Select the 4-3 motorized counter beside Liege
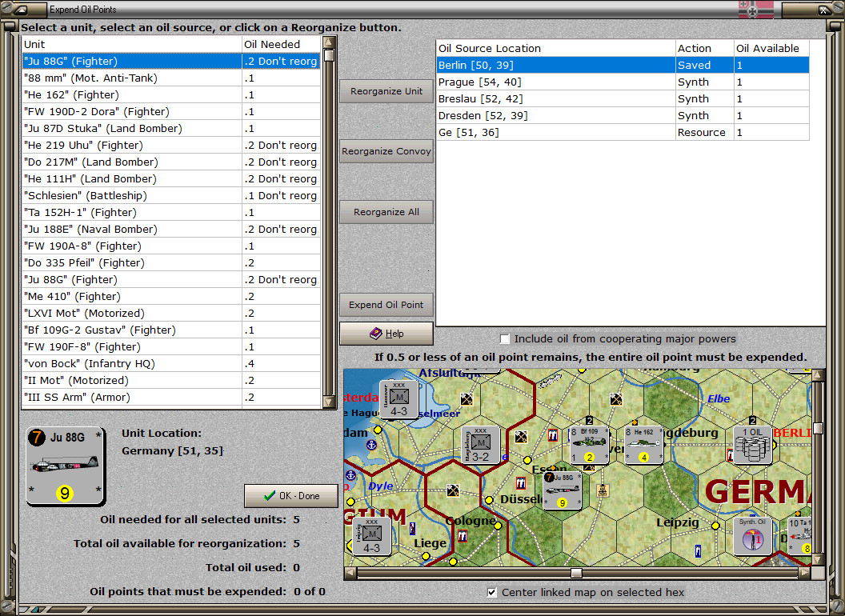This screenshot has width=845, height=616. click(x=372, y=536)
